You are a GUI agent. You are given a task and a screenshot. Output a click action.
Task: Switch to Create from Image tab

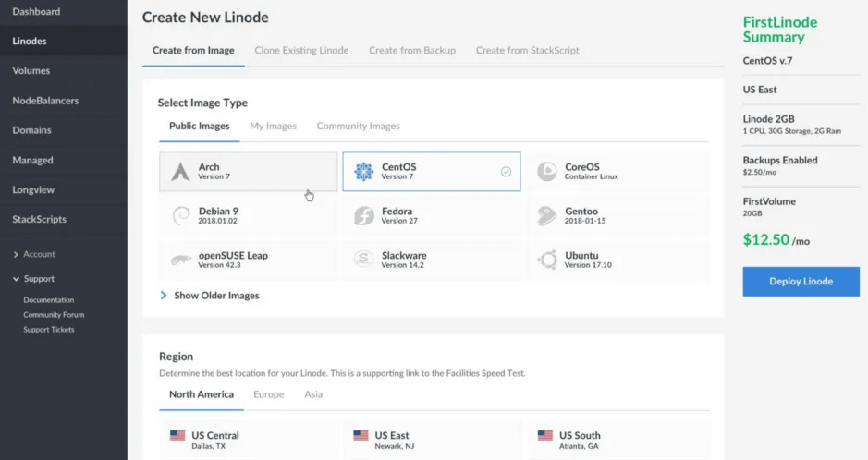pos(193,50)
